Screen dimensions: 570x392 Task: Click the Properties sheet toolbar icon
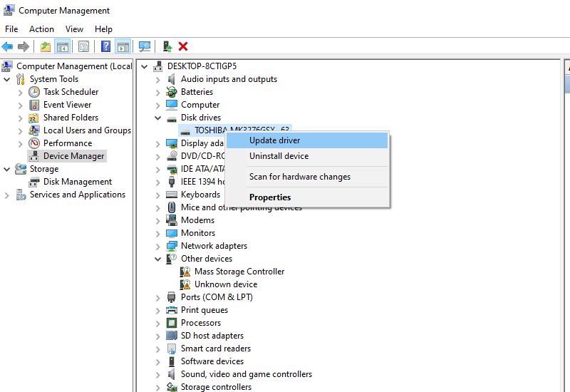coord(83,46)
